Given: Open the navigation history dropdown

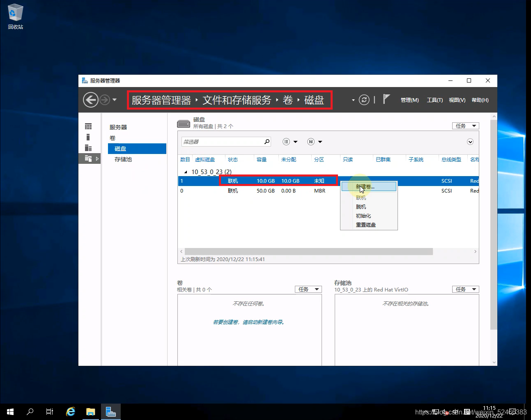Looking at the screenshot, I should click(115, 100).
